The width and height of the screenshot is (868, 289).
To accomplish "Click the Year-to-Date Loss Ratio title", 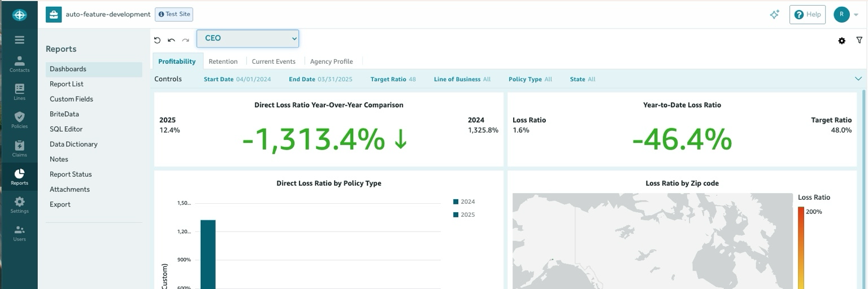I will coord(682,105).
